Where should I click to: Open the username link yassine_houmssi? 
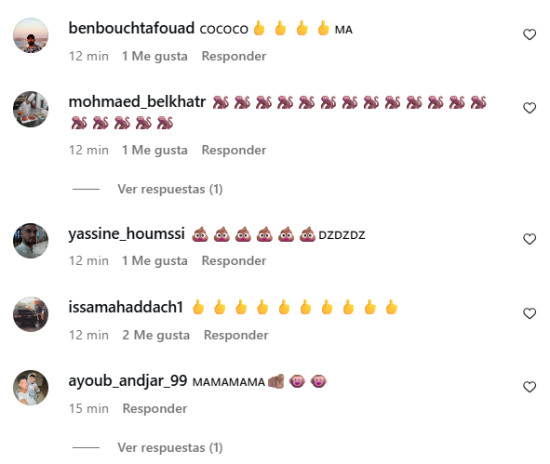coord(127,234)
